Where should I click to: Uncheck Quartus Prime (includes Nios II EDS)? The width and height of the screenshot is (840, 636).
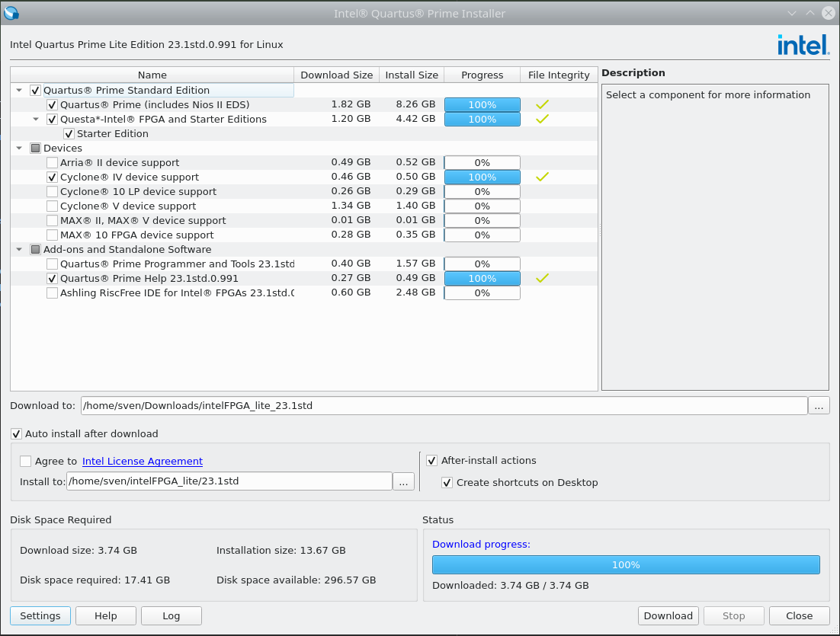tap(52, 105)
